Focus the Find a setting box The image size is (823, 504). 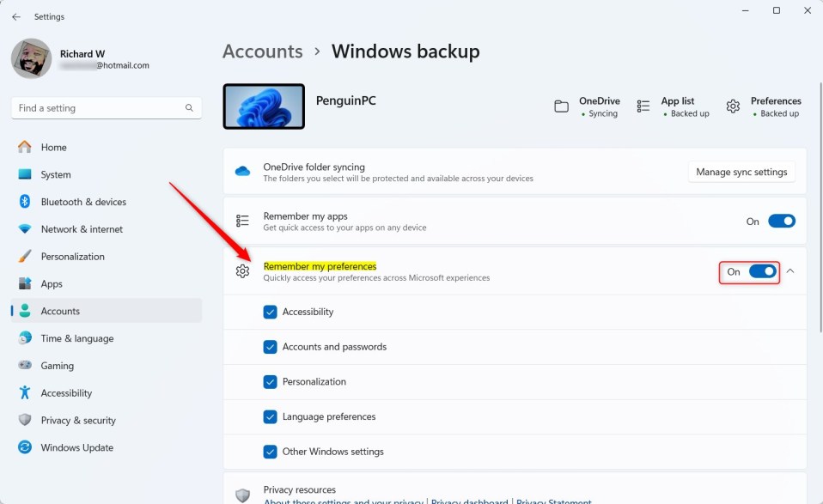(x=107, y=108)
